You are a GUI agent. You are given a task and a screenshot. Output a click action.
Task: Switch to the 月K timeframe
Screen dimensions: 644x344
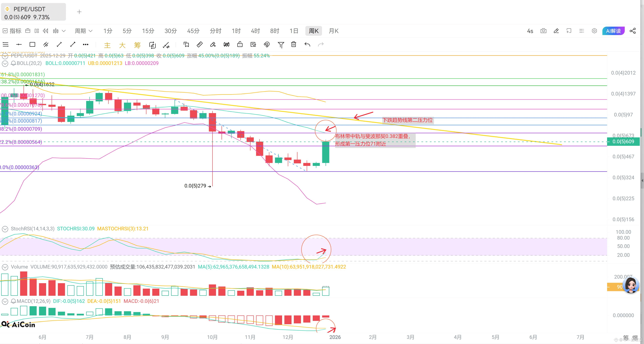point(334,31)
